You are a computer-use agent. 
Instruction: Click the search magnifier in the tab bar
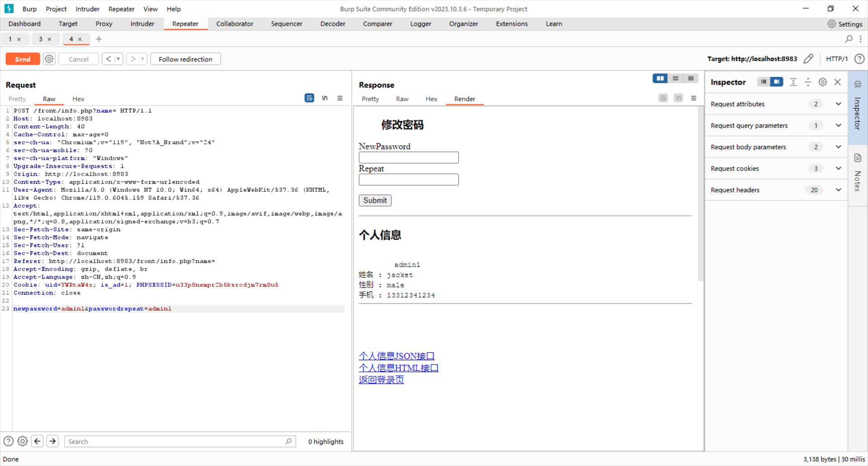[849, 39]
